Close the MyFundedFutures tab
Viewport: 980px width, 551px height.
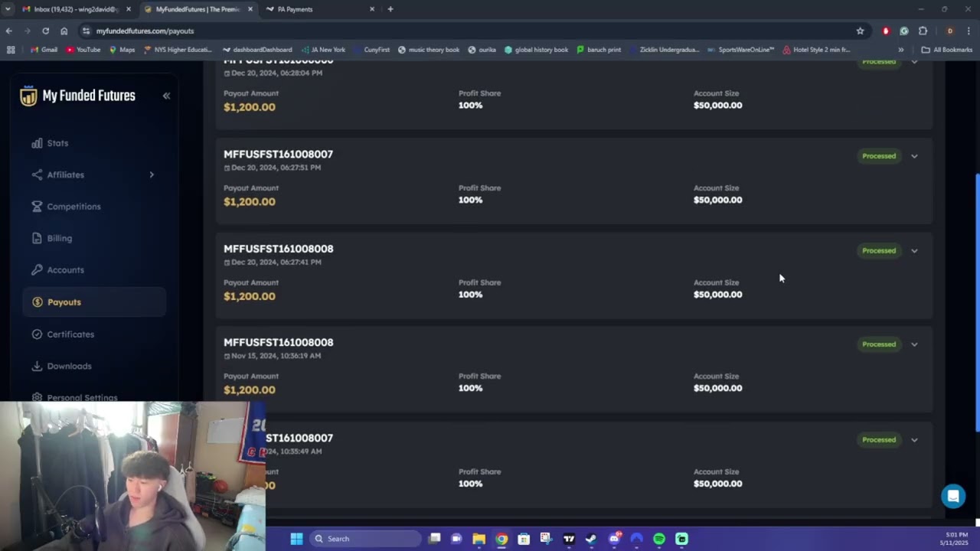[x=250, y=9]
